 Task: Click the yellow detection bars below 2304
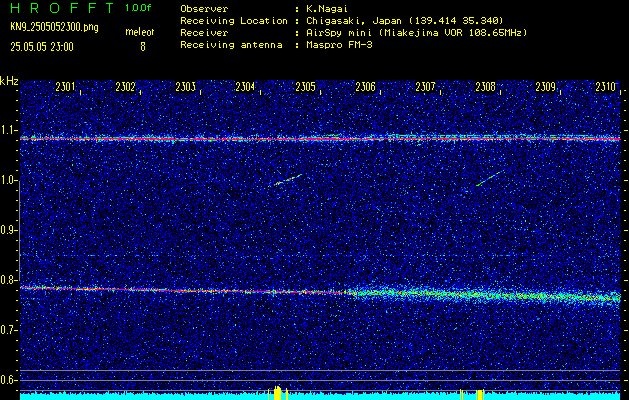point(278,393)
